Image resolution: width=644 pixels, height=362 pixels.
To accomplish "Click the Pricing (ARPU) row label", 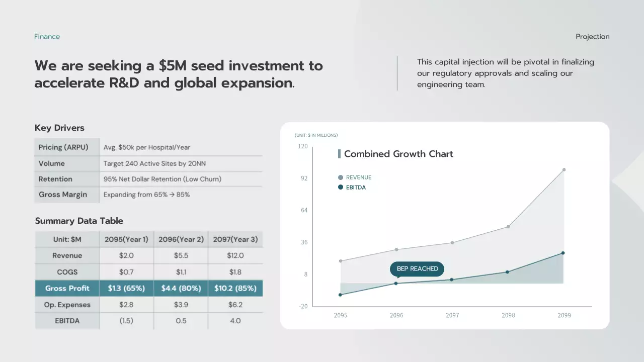I will click(x=63, y=147).
